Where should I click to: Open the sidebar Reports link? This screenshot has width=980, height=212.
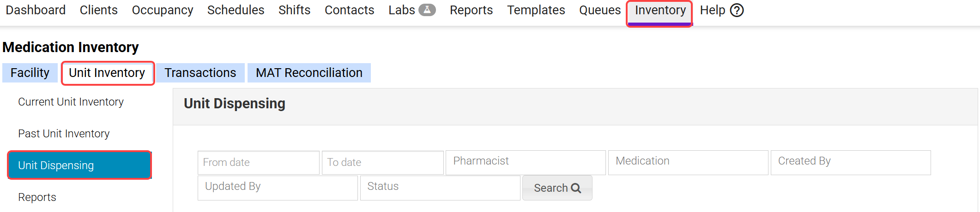point(37,197)
